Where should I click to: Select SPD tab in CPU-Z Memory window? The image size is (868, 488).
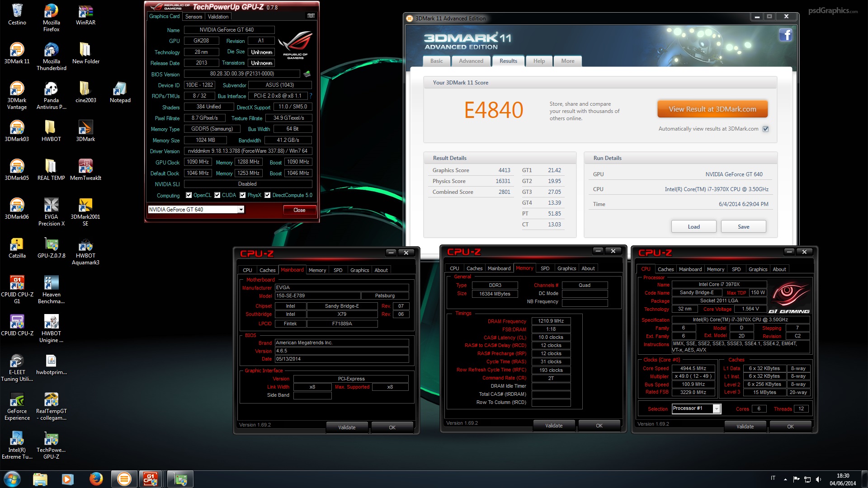545,268
